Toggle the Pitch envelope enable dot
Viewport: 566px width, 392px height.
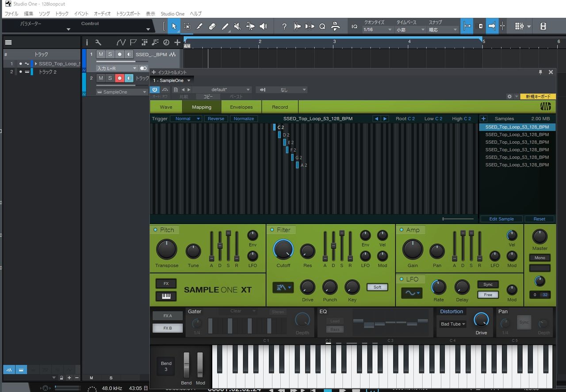(x=155, y=230)
